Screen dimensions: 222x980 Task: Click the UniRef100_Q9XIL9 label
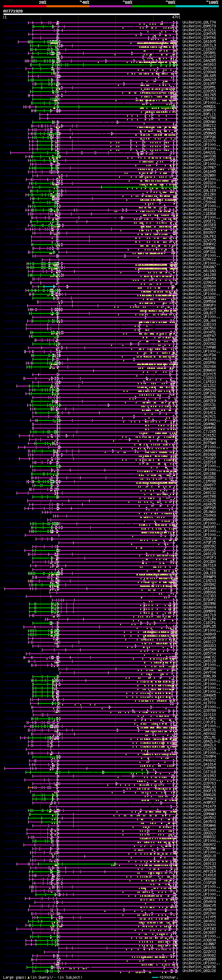point(199,46)
